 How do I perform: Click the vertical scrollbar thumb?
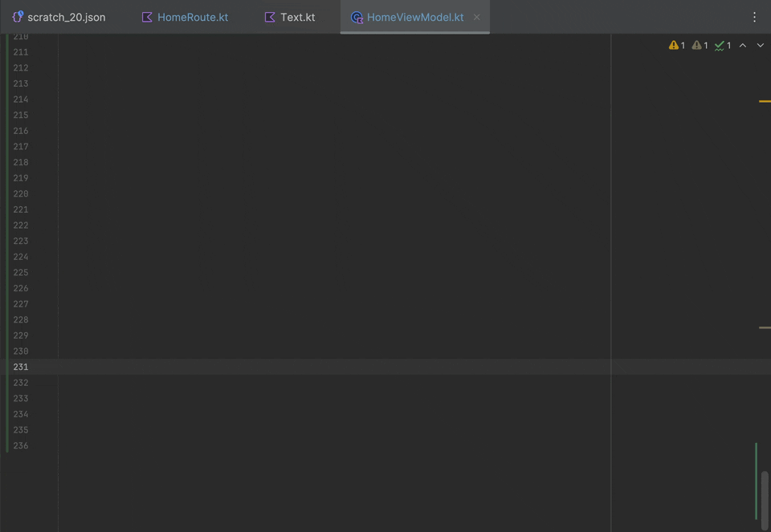tap(765, 500)
